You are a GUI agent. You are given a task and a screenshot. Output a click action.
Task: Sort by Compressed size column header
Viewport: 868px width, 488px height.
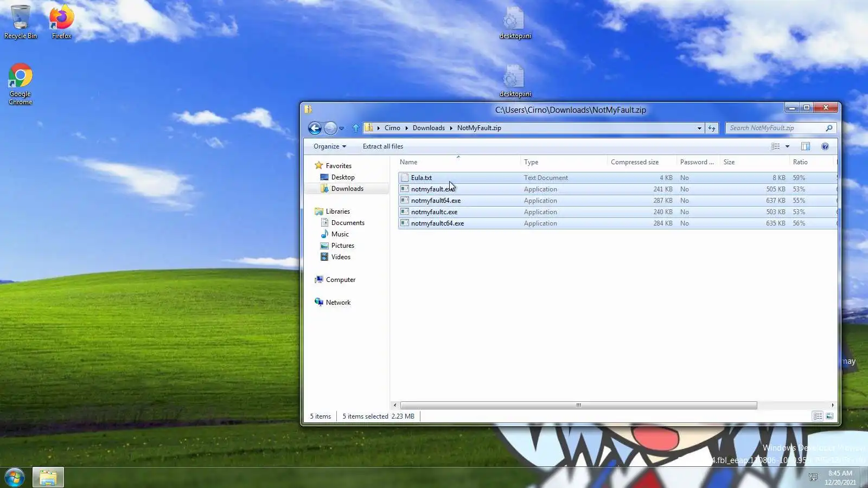642,162
